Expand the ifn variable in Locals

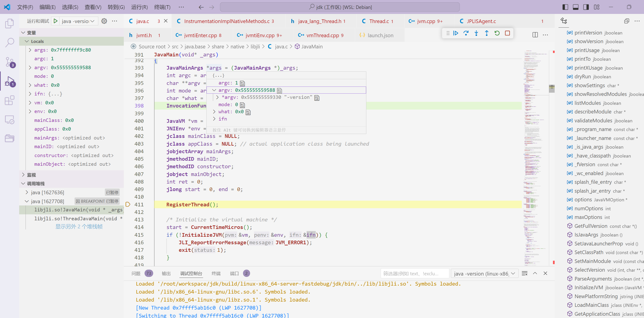(x=30, y=94)
